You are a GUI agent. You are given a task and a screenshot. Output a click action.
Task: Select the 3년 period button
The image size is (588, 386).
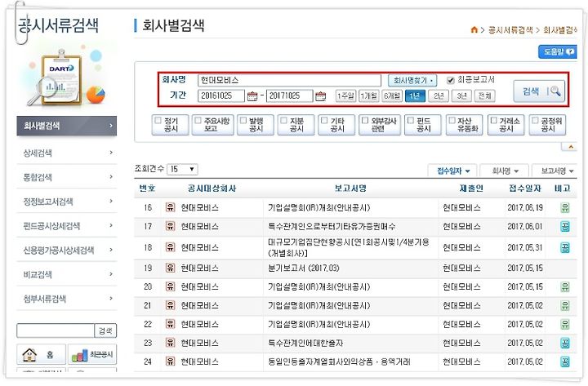tap(461, 96)
